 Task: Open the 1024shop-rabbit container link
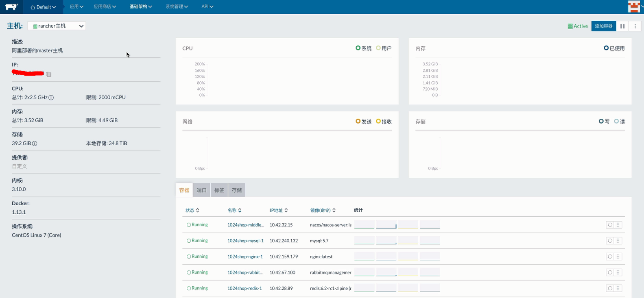(245, 272)
